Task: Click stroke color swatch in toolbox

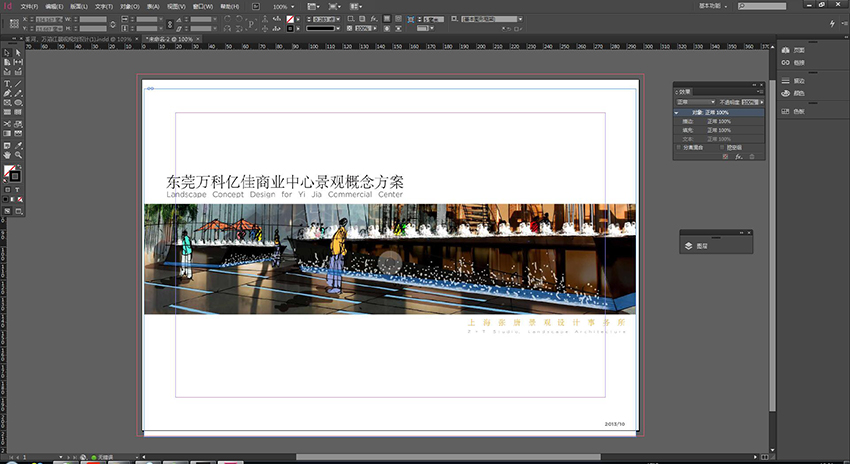Action: (x=15, y=176)
